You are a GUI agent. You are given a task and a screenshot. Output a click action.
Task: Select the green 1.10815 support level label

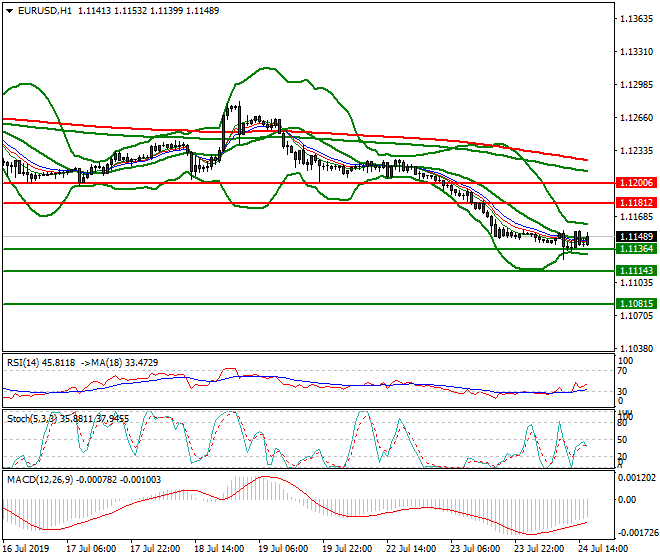636,304
